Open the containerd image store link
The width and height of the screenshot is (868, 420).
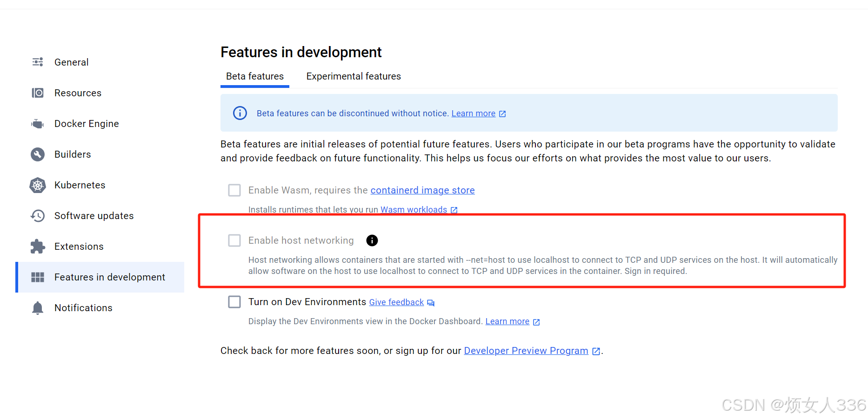point(422,190)
